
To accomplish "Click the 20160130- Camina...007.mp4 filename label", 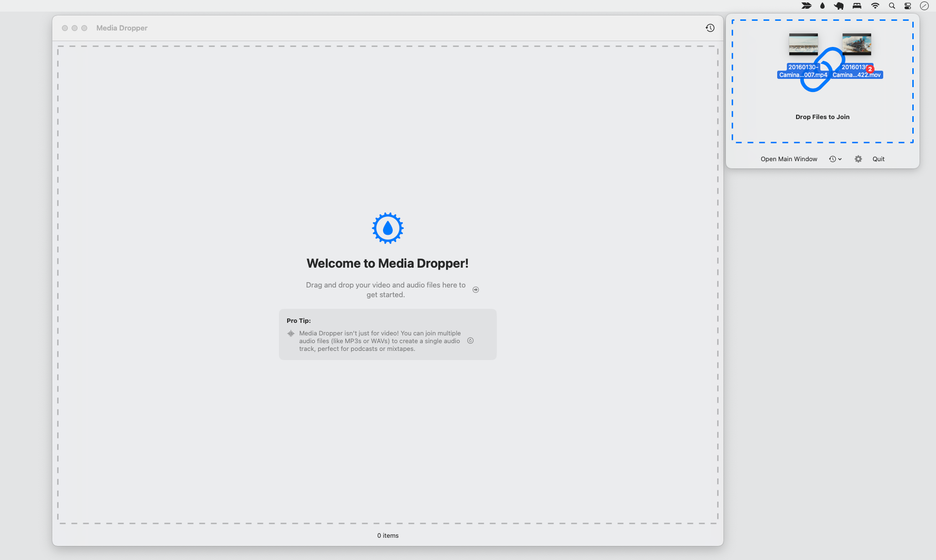I will (803, 71).
